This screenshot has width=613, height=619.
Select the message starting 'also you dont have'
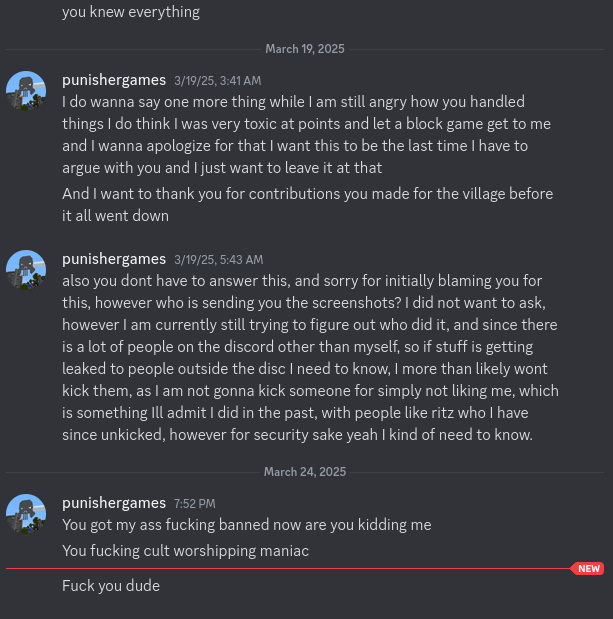(310, 358)
